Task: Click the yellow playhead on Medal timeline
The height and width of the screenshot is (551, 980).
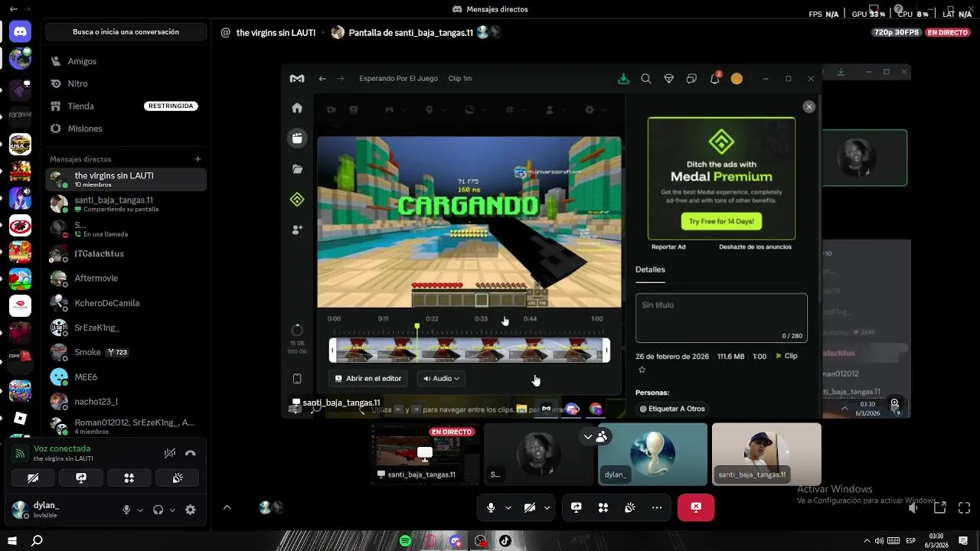Action: click(417, 328)
